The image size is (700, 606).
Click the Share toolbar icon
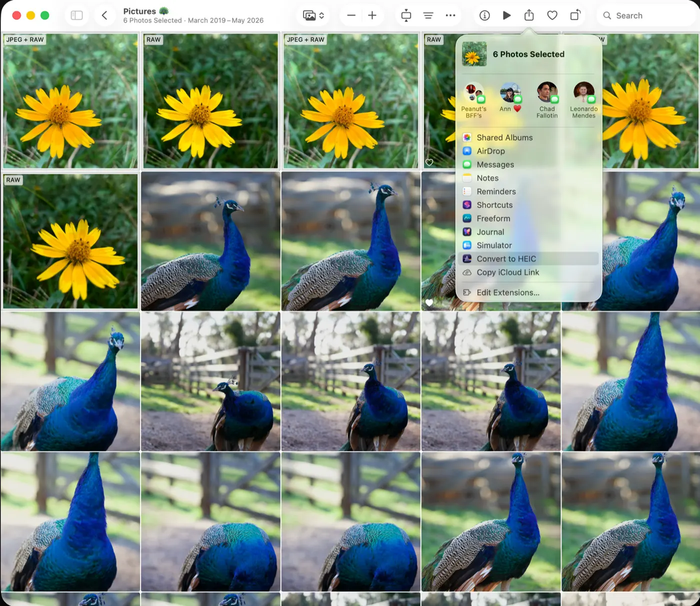click(x=529, y=15)
